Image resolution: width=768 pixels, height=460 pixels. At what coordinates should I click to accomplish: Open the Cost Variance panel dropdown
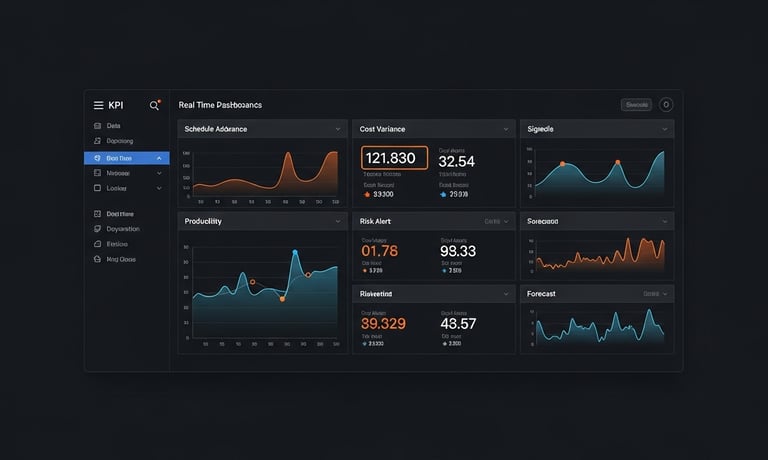(506, 129)
